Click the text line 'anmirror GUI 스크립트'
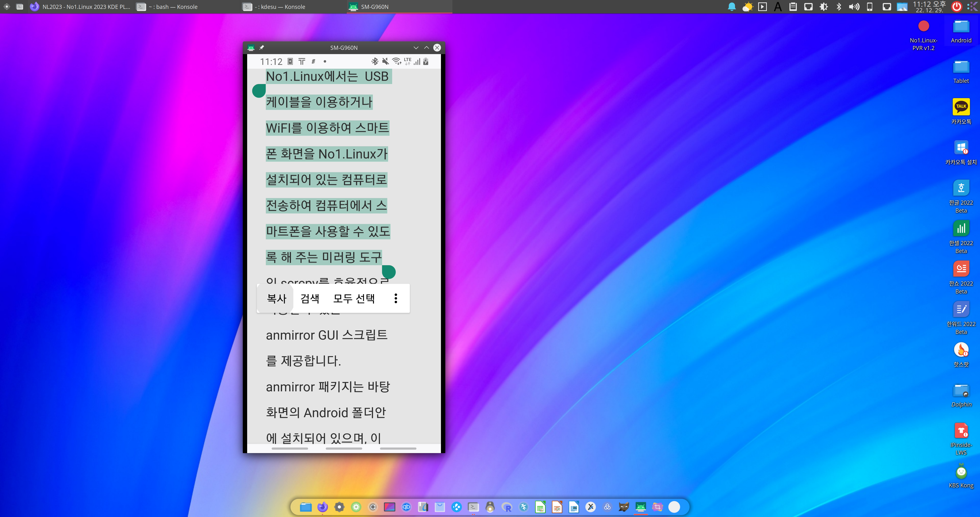The height and width of the screenshot is (517, 980). coord(327,335)
